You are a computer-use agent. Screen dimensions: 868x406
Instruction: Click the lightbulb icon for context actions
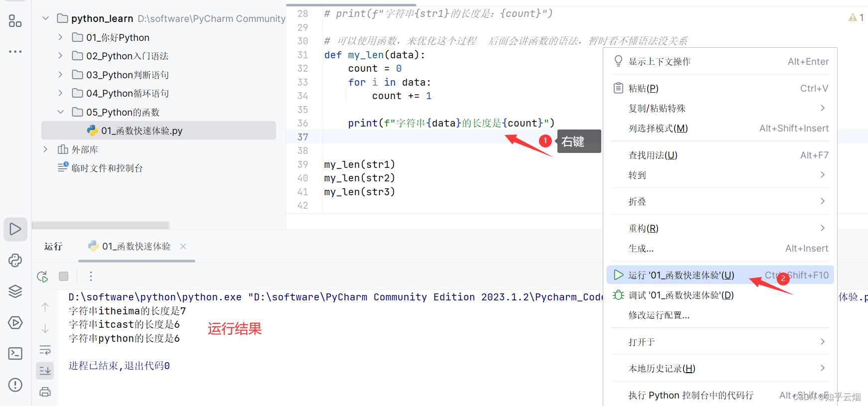618,61
